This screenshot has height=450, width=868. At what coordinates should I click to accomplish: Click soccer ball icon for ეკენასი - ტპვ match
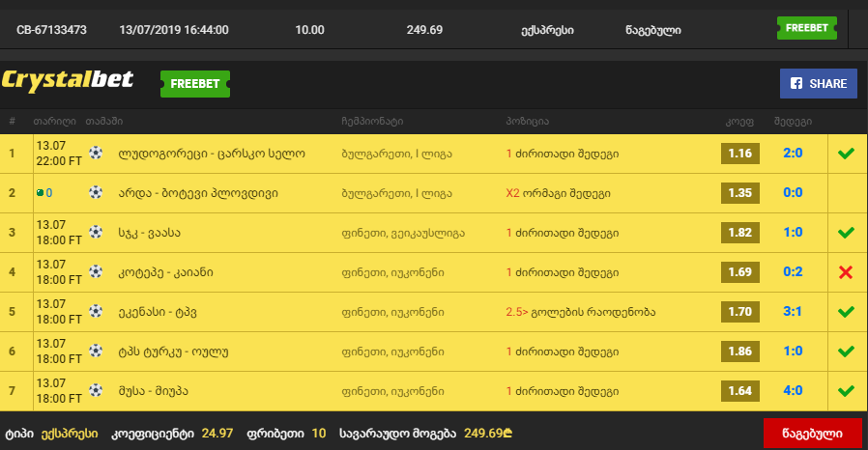[96, 311]
